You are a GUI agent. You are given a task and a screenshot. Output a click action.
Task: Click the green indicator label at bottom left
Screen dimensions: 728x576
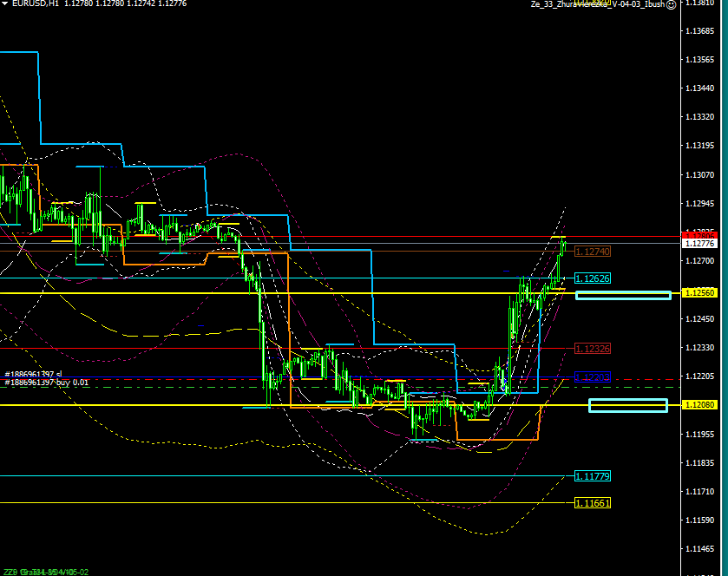[x=45, y=572]
